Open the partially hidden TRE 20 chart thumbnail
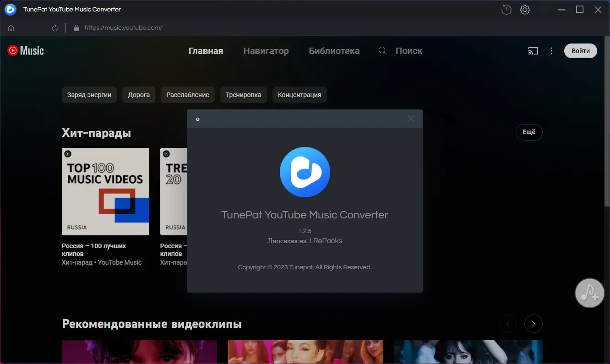The height and width of the screenshot is (364, 610). [174, 191]
